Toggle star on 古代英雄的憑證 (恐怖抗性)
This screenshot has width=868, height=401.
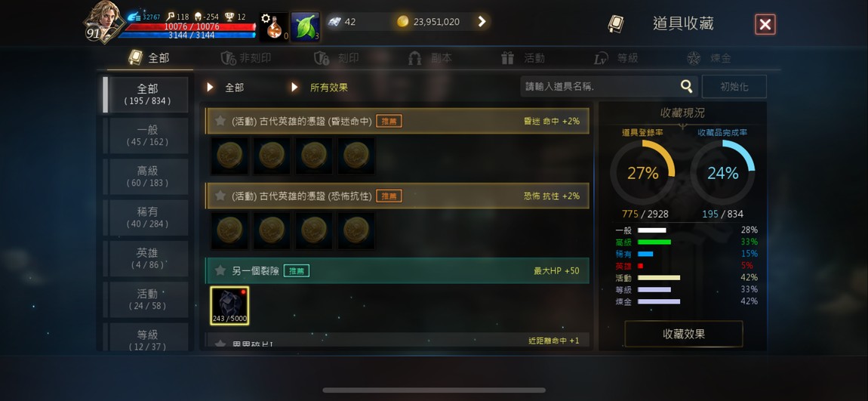(220, 196)
